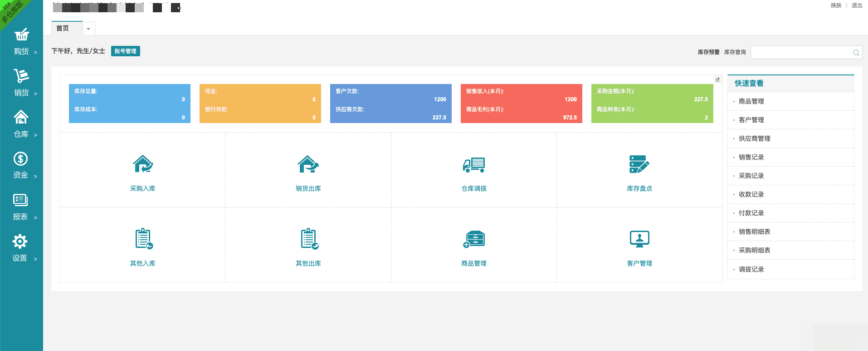Open the 资金 dollar coin icon
Screen dimensions: 868x351
pyautogui.click(x=21, y=158)
